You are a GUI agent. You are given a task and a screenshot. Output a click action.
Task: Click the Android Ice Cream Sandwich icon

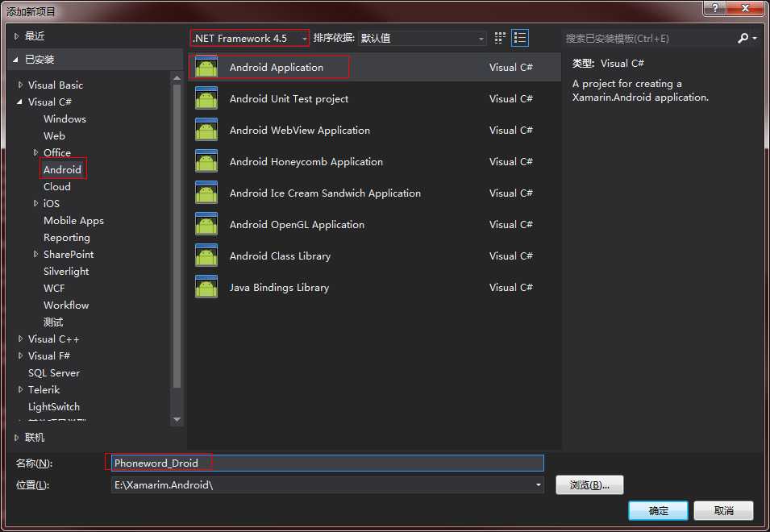(206, 193)
